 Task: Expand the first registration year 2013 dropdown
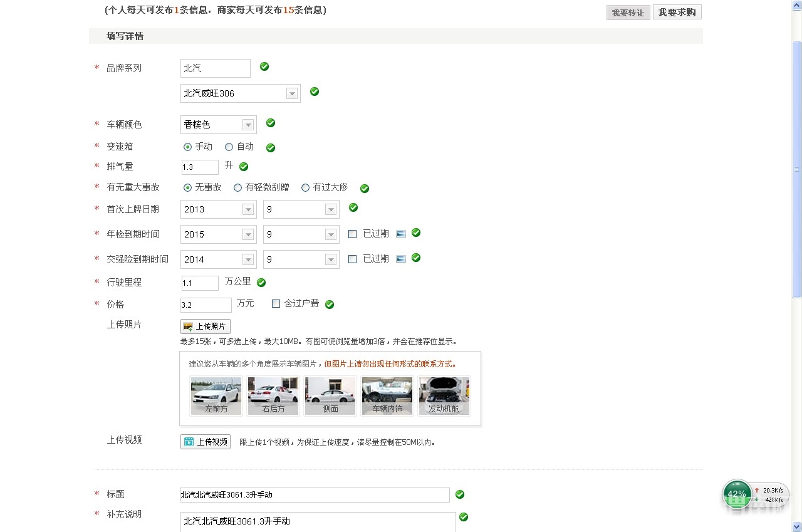pos(248,209)
